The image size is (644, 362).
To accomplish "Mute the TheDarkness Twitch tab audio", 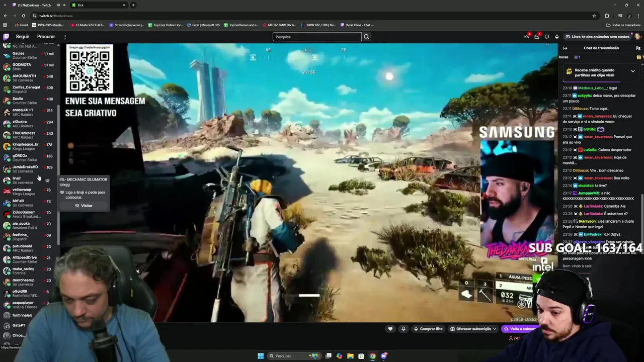I will (58, 5).
